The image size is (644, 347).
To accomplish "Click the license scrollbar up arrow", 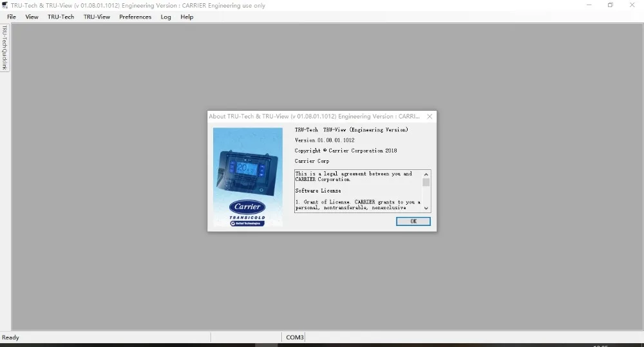I will 426,174.
